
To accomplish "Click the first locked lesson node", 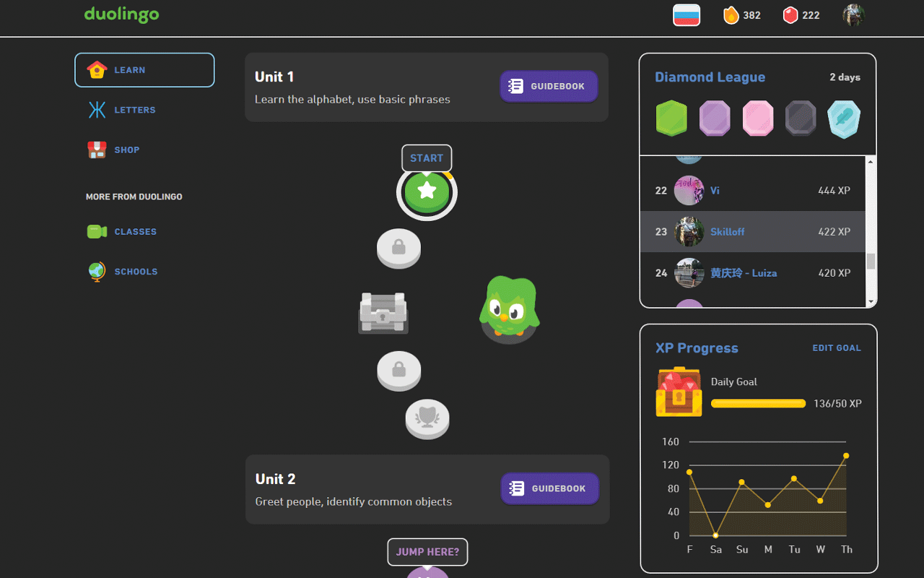I will (398, 249).
